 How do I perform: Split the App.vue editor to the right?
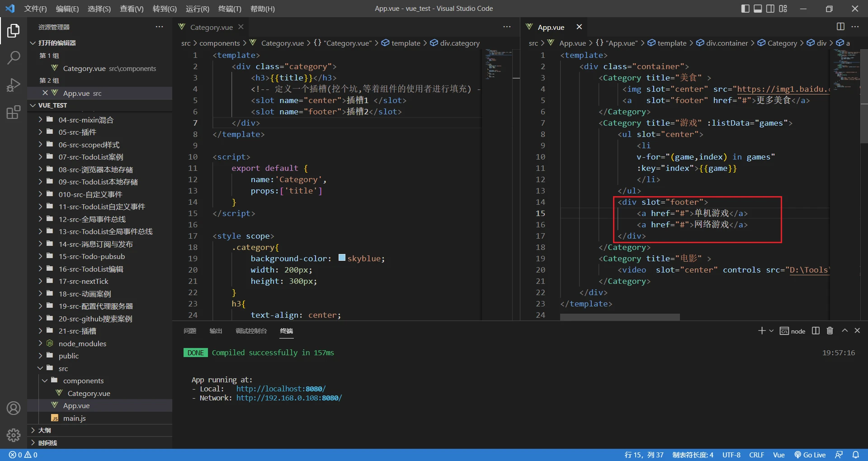click(840, 27)
